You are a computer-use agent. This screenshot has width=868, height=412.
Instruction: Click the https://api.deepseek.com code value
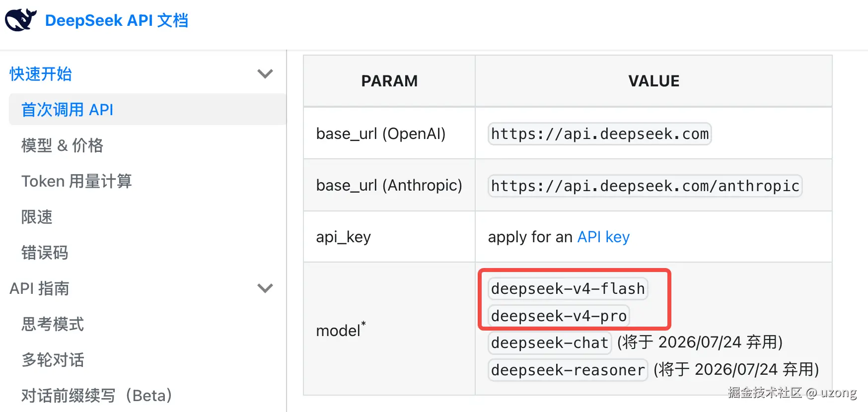point(599,134)
